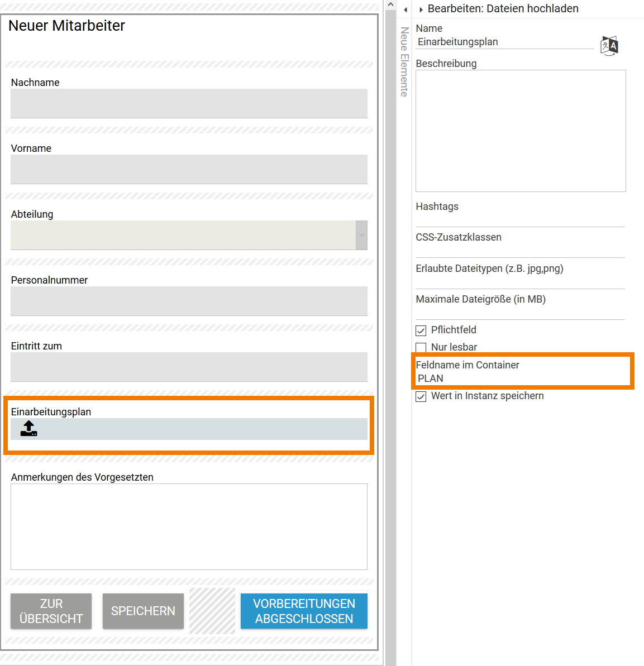Click the scrollbar up arrow at top

[390, 4]
